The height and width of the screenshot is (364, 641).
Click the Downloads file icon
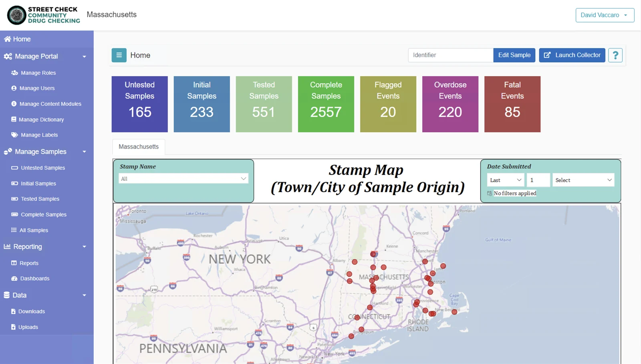click(x=13, y=312)
